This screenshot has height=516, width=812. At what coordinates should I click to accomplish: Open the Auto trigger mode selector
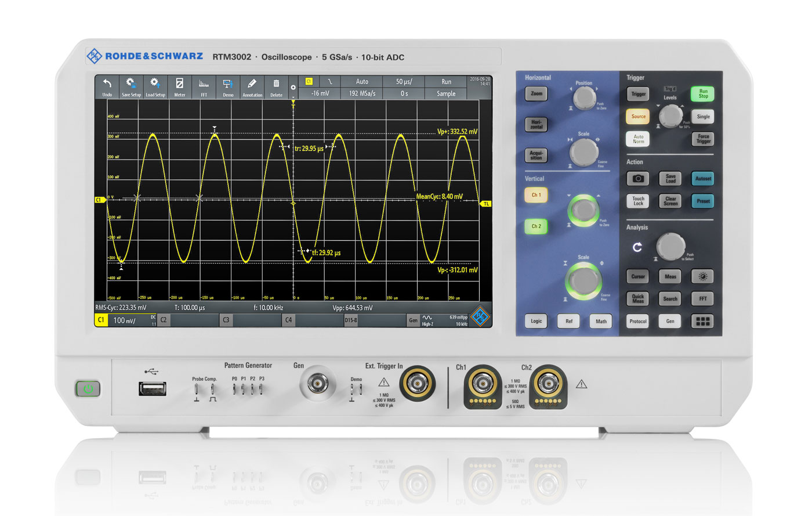coord(362,82)
